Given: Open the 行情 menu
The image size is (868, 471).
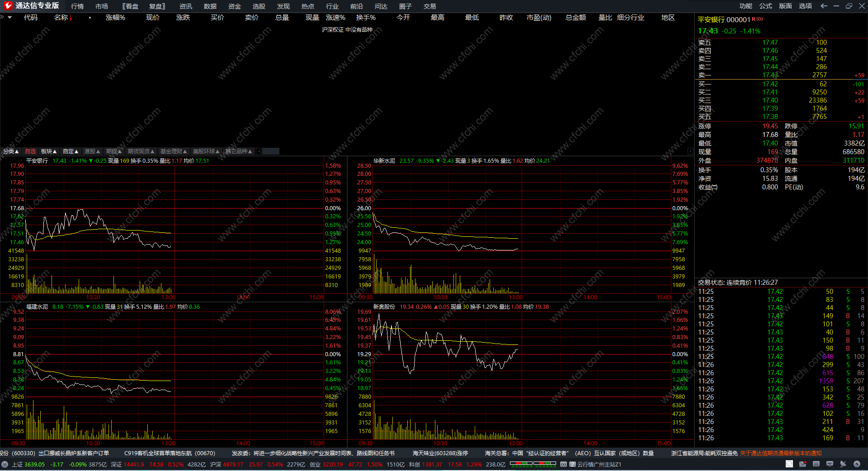Looking at the screenshot, I should (77, 6).
